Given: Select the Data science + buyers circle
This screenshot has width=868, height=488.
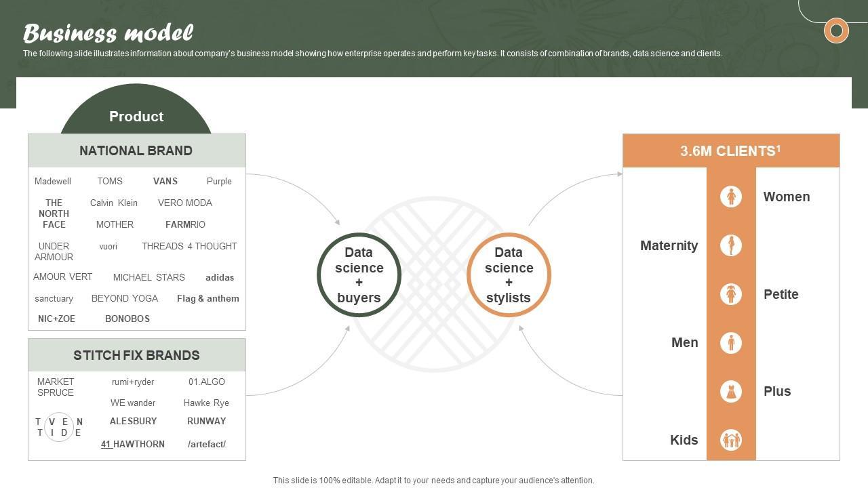Looking at the screenshot, I should point(359,274).
